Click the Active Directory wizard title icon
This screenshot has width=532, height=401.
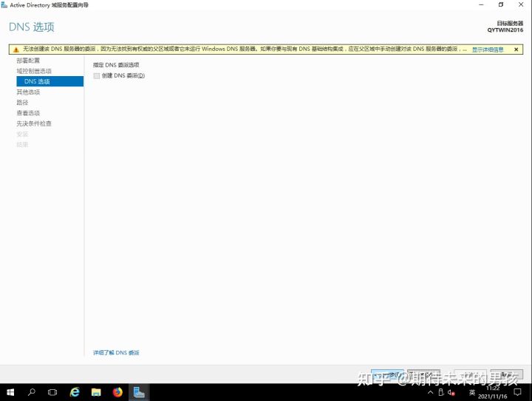[x=4, y=5]
